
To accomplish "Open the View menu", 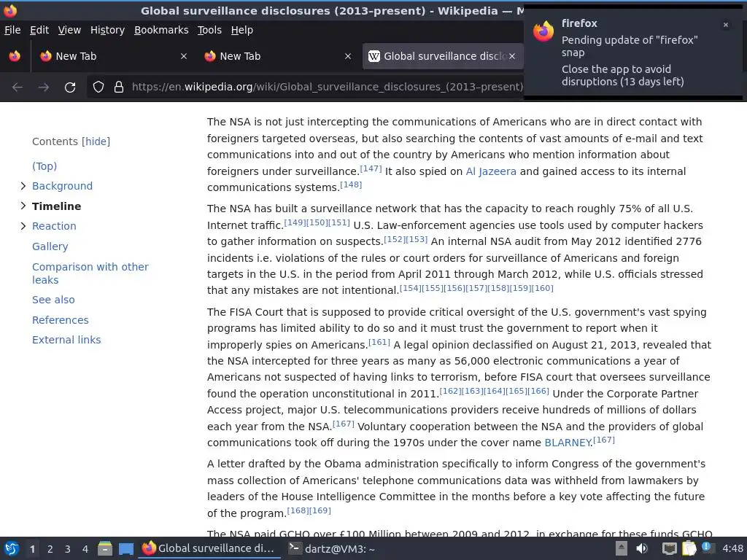I will pos(69,30).
